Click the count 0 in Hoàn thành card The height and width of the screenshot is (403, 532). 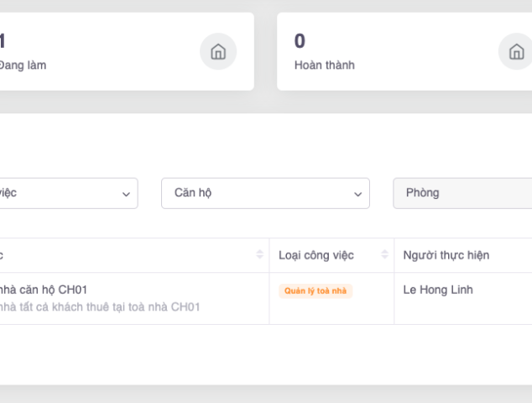(300, 40)
